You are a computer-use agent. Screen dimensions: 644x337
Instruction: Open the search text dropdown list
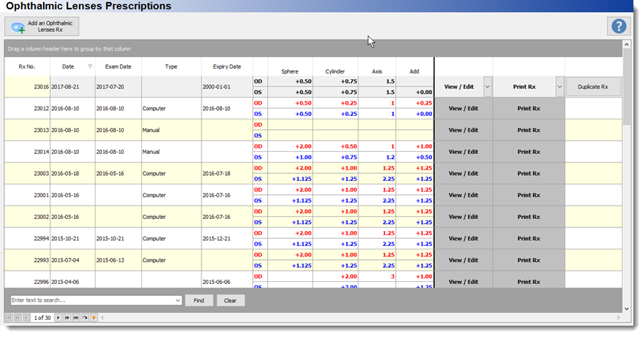click(x=177, y=300)
